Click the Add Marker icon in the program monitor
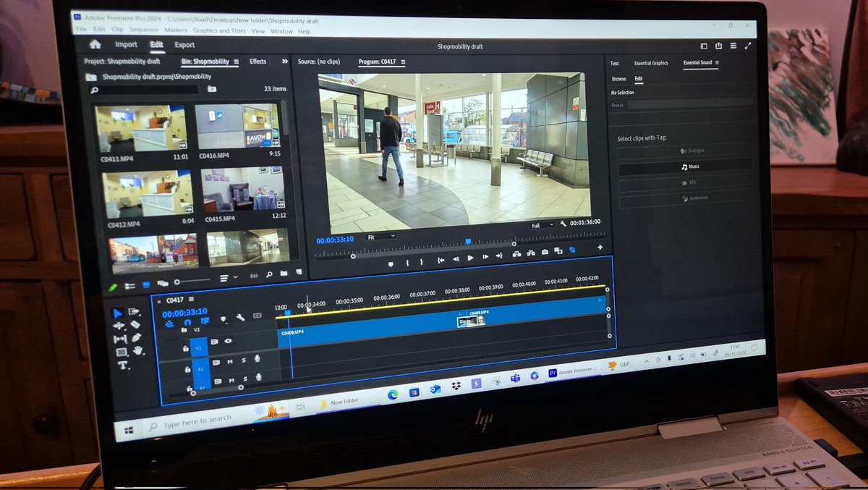This screenshot has width=868, height=490. click(x=391, y=264)
